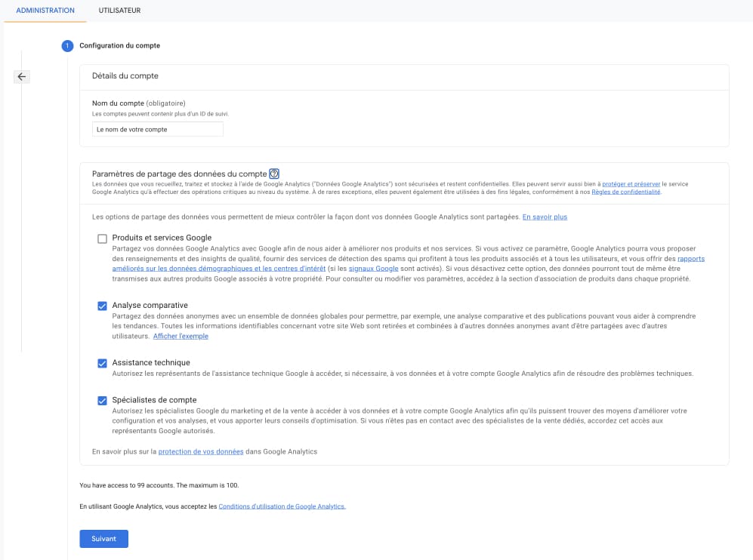Image resolution: width=753 pixels, height=560 pixels.
Task: Enable the Produits et services Google checkbox
Action: pyautogui.click(x=102, y=238)
